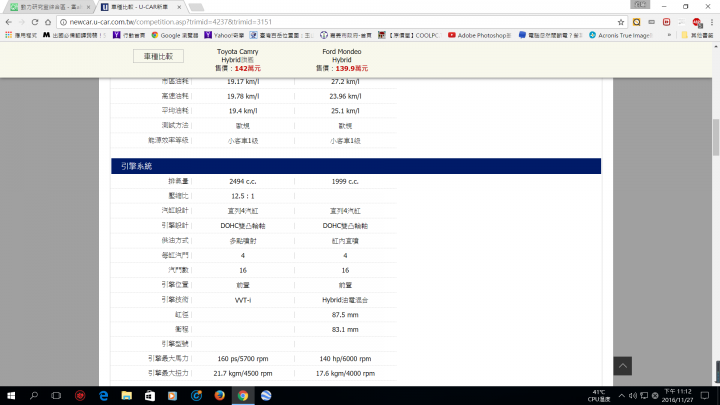Open the Action Center notifications
Viewport: 720px width, 405px height.
pos(705,395)
